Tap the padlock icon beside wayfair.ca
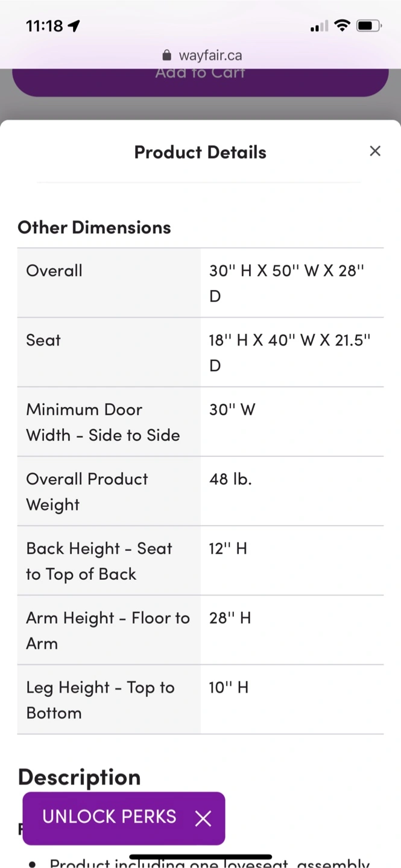 coord(167,55)
